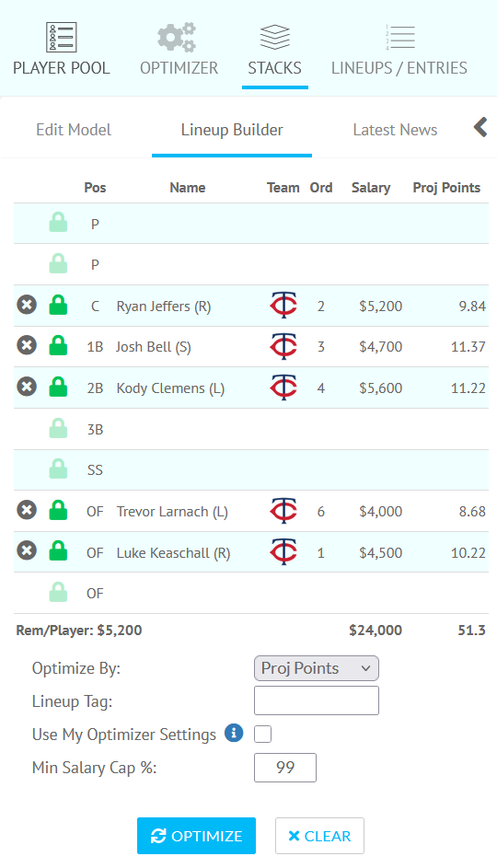The height and width of the screenshot is (868, 497).
Task: Open the Latest News tab
Action: (395, 130)
